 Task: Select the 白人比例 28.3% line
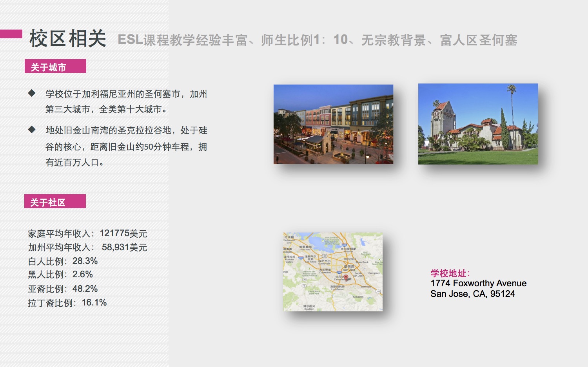tap(63, 261)
